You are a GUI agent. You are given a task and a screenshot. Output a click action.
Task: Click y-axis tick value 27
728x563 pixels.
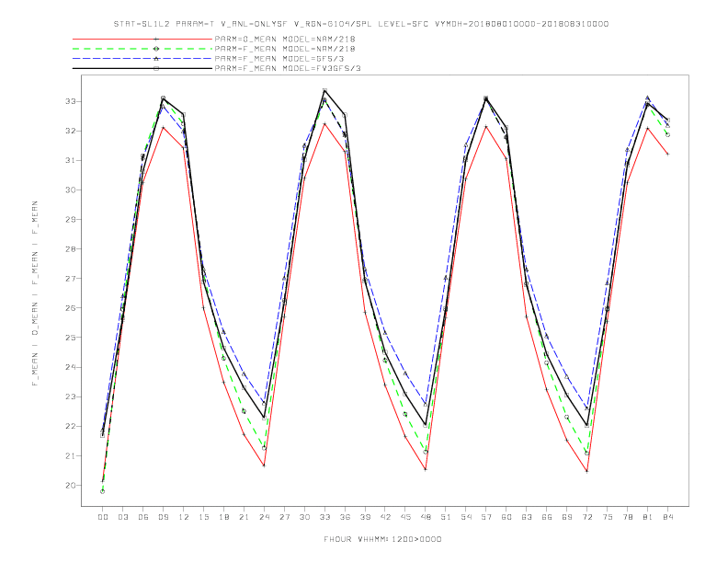(x=71, y=278)
